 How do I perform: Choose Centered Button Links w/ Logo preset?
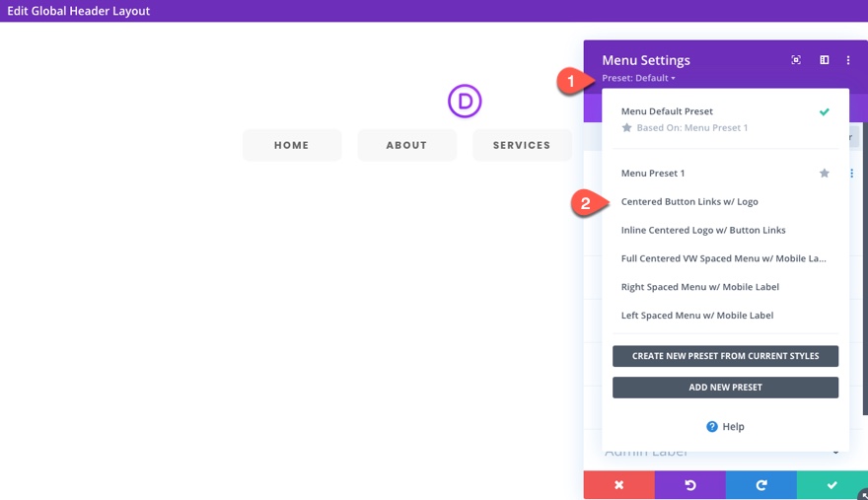pos(689,201)
